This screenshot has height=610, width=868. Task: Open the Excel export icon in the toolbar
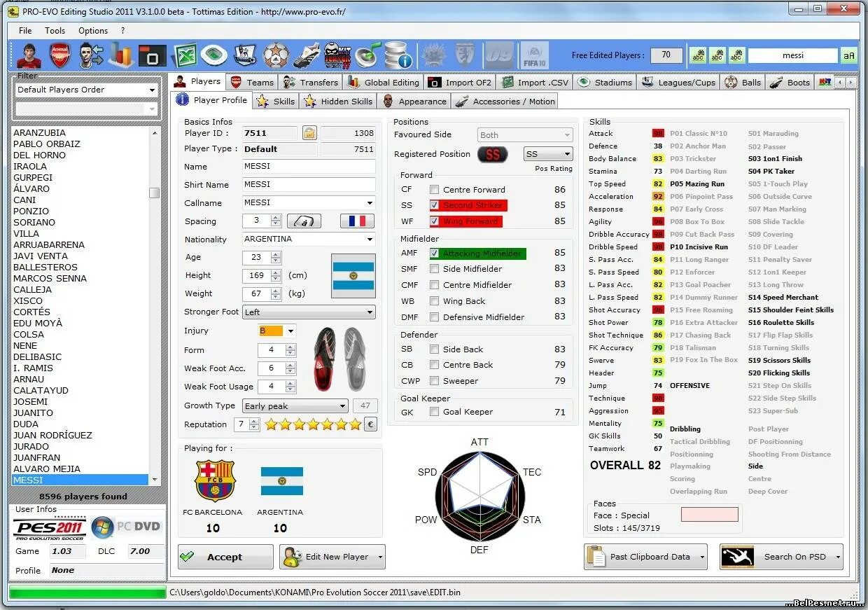click(x=183, y=55)
